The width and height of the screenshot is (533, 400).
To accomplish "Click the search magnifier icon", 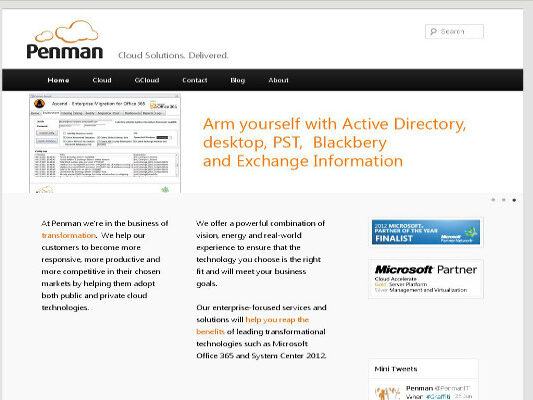I will [433, 32].
